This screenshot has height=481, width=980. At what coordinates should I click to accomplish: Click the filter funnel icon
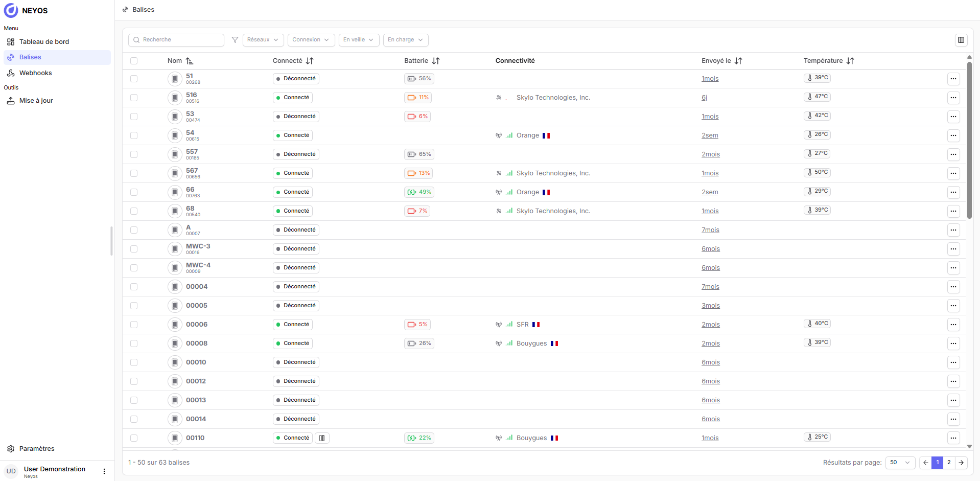coord(235,40)
